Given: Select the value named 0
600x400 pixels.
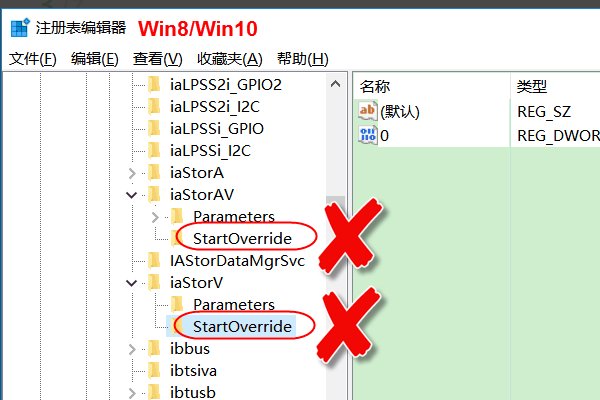Looking at the screenshot, I should (x=384, y=136).
